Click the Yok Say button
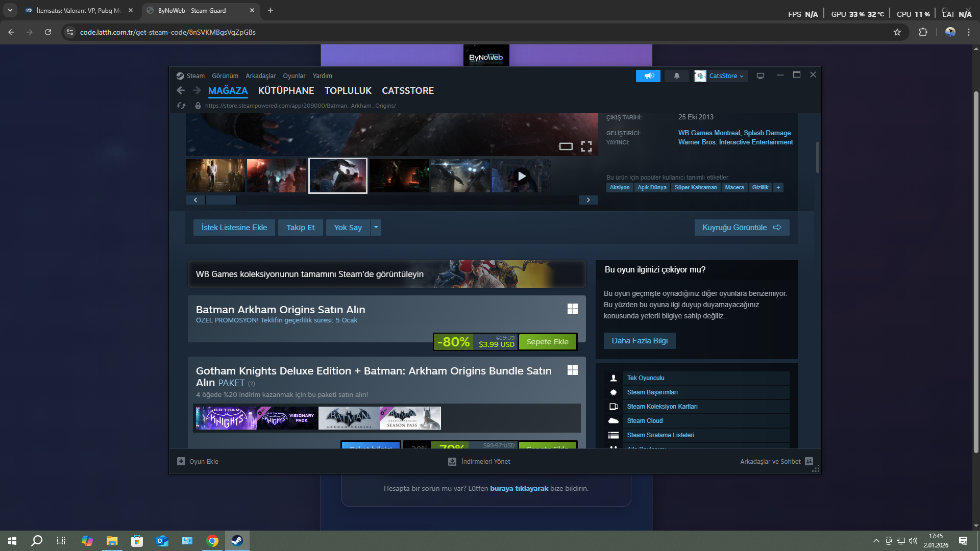Screen dimensions: 980x551 tap(348, 228)
